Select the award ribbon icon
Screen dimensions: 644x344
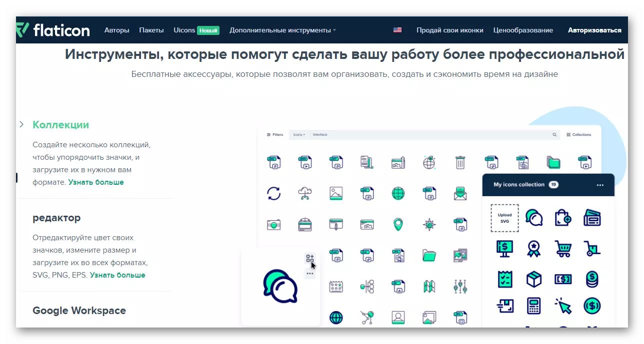pos(534,248)
